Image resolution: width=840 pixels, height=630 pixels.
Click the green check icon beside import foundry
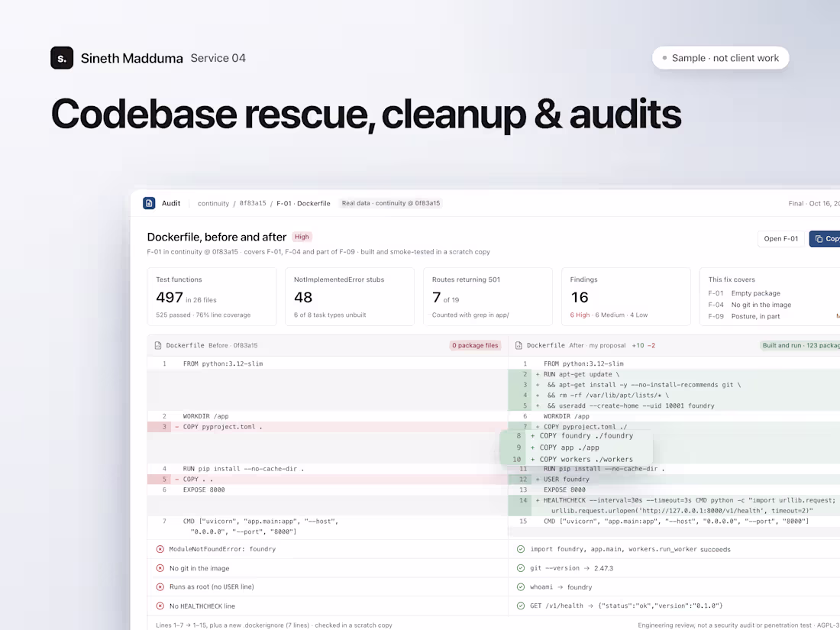click(x=521, y=549)
